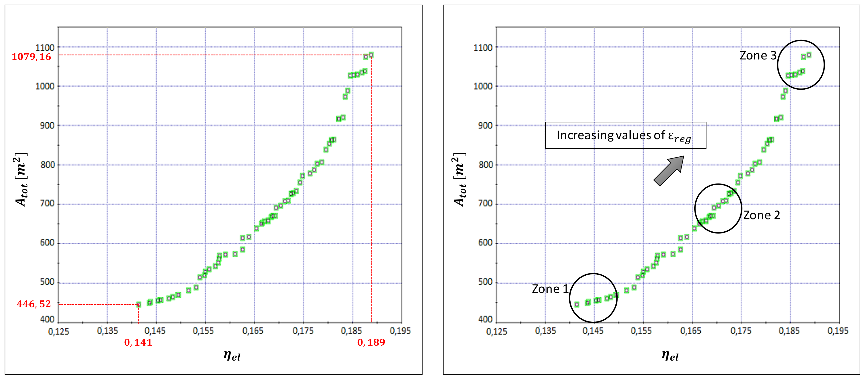Click the 0,165 tick label on left chart
Image resolution: width=868 pixels, height=380 pixels.
click(x=253, y=331)
